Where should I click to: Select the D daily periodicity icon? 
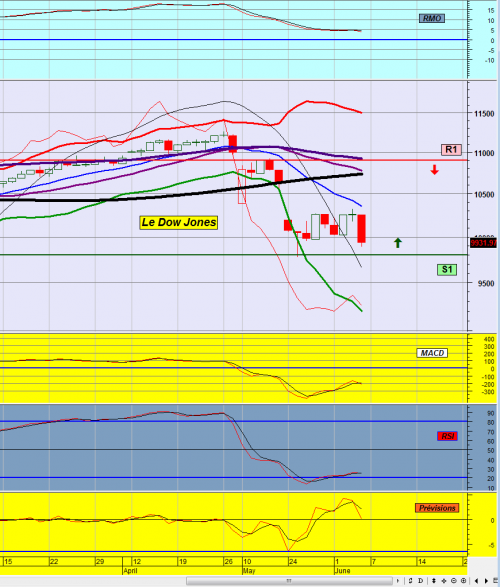[421, 581]
